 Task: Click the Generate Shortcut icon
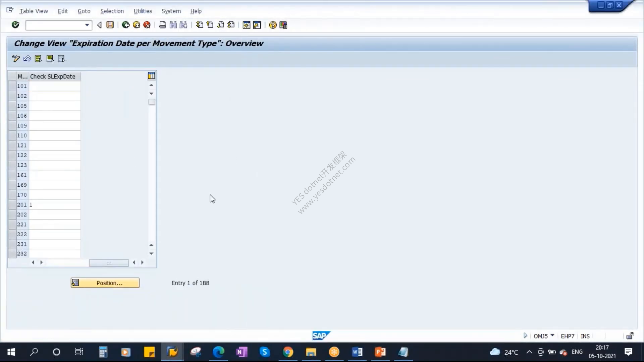pos(257,25)
